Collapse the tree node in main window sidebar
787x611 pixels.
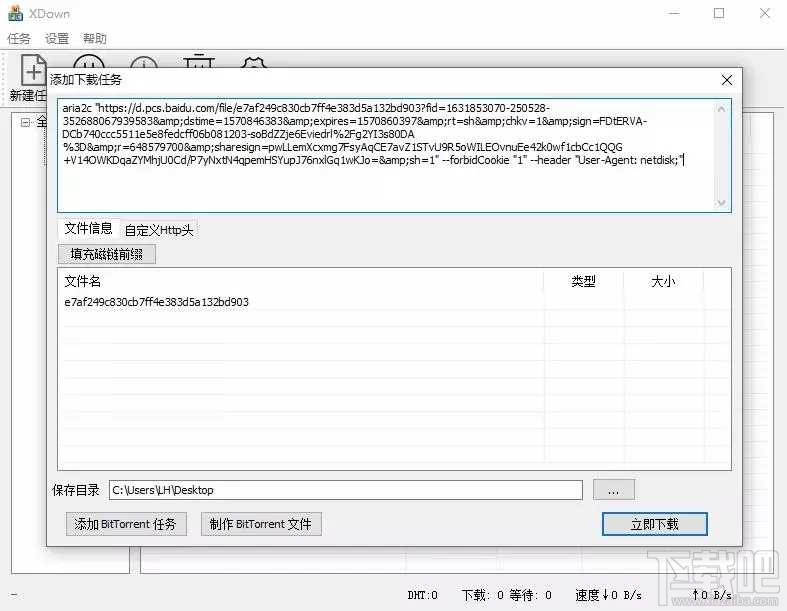[25, 122]
